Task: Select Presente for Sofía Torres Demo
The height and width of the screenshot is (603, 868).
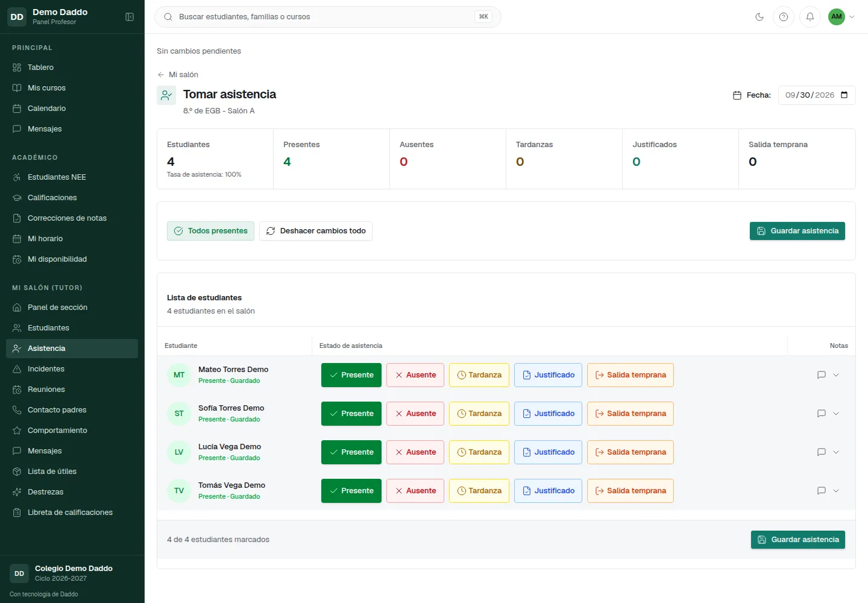Action: coord(351,414)
